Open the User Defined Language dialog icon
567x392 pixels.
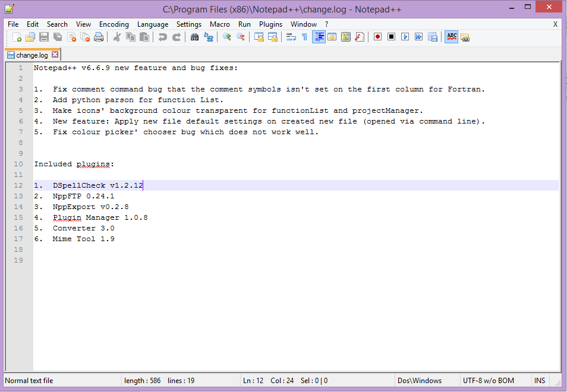click(332, 37)
